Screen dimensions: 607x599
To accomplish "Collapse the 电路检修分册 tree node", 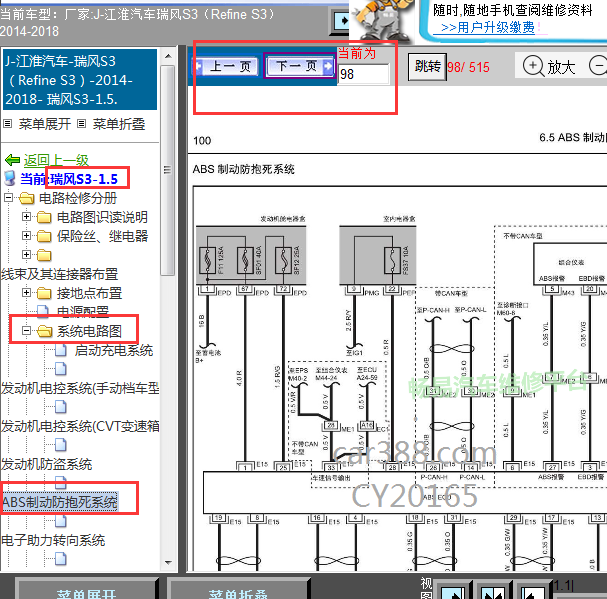I will 8,198.
